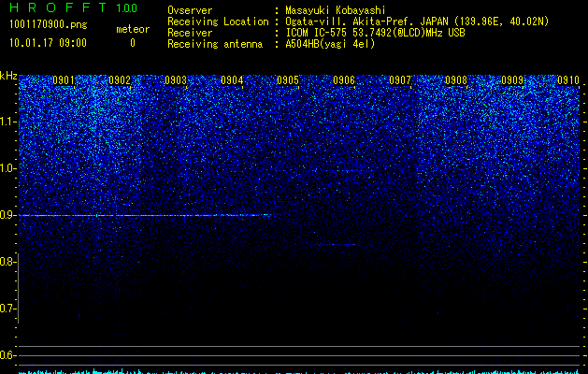
Task: Click the cyan signal level graph at bottom
Action: pyautogui.click(x=299, y=371)
